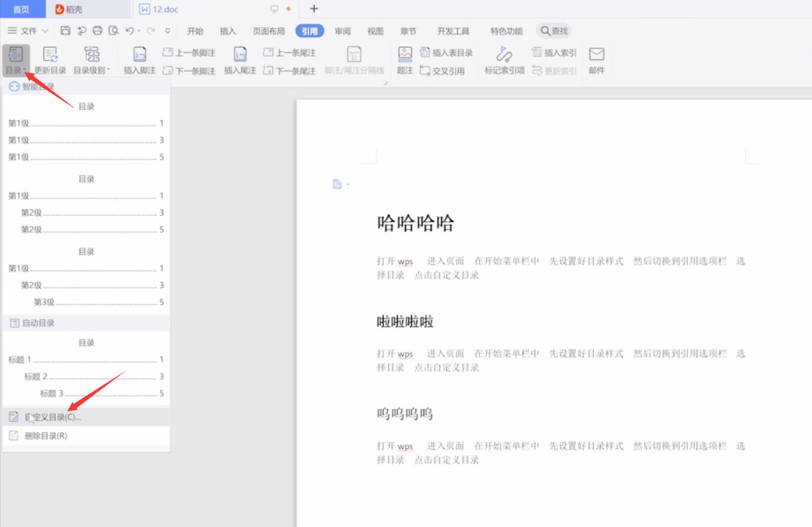The image size is (812, 527).
Task: Select 自定义目录(C)... menu entry
Action: click(x=86, y=417)
